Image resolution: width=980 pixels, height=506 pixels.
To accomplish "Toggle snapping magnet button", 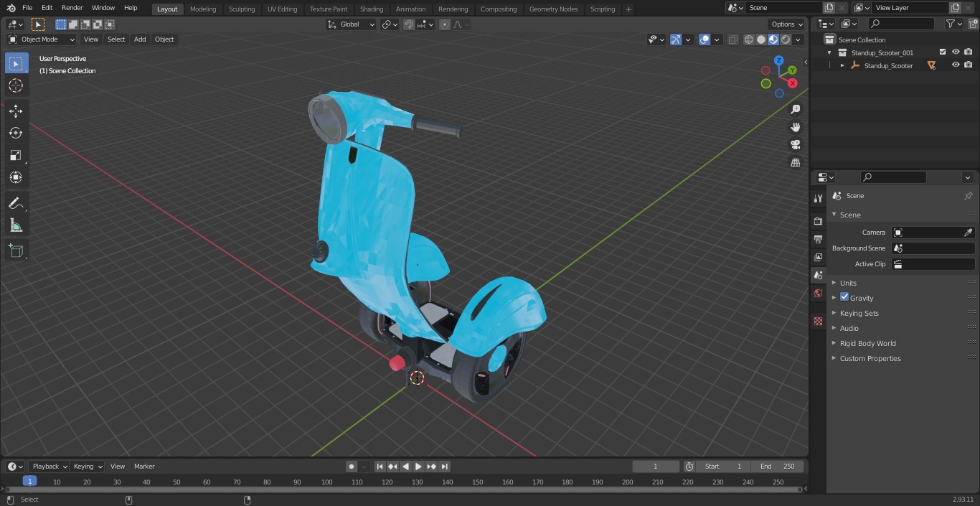I will [x=409, y=24].
